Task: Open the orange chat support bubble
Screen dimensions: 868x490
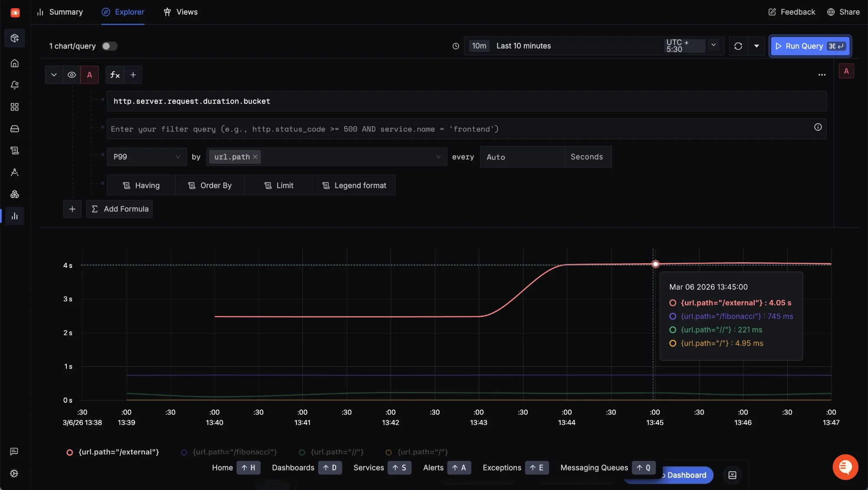Action: tap(845, 467)
